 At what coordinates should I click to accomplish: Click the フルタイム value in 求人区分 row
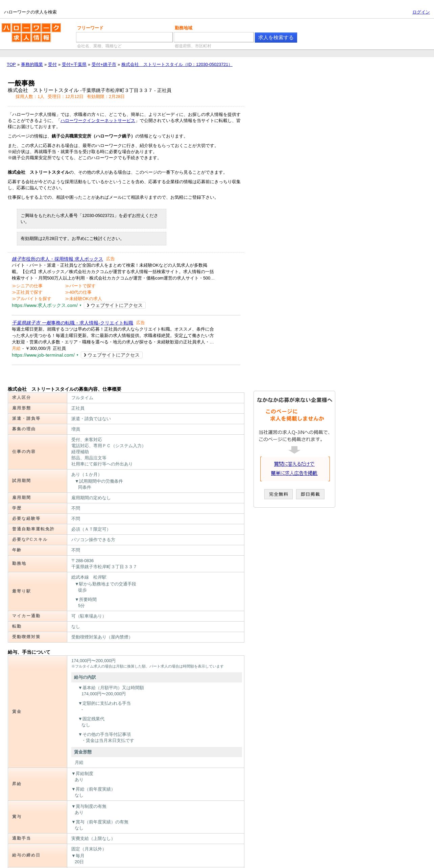pos(82,398)
